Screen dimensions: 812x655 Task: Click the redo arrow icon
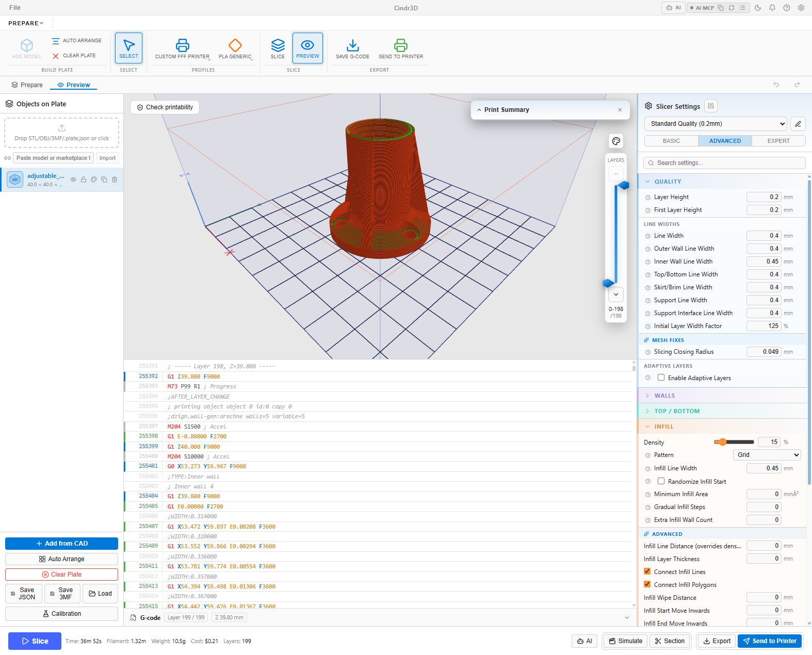click(797, 85)
